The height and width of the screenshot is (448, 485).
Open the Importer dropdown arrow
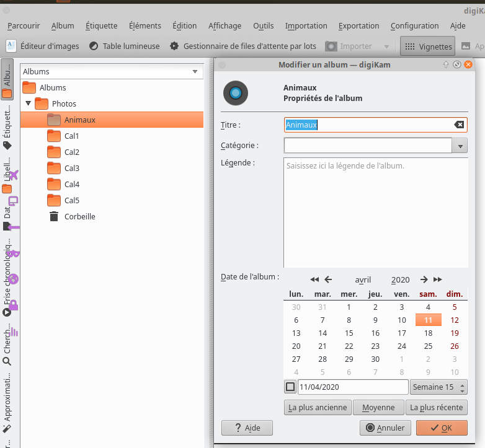tap(386, 46)
